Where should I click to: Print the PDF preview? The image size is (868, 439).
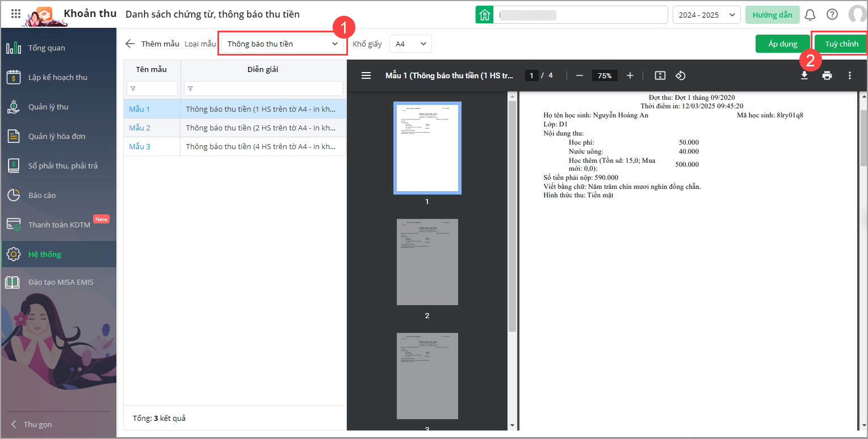point(827,75)
